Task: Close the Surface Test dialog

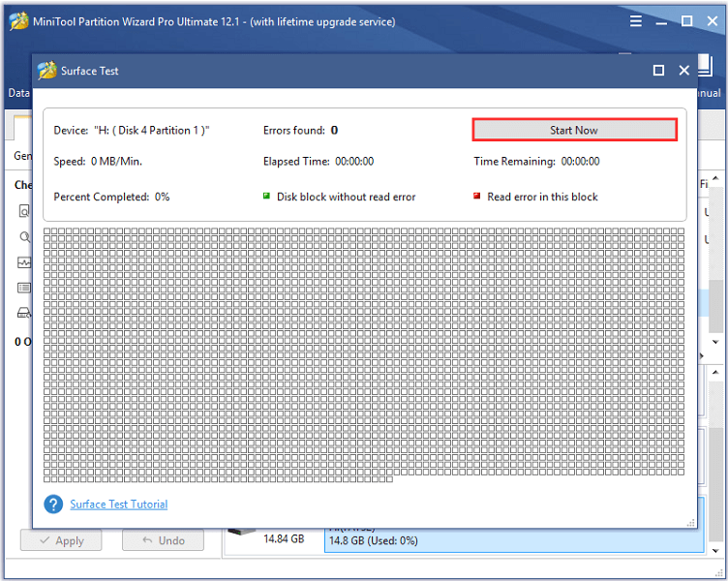Action: point(683,70)
